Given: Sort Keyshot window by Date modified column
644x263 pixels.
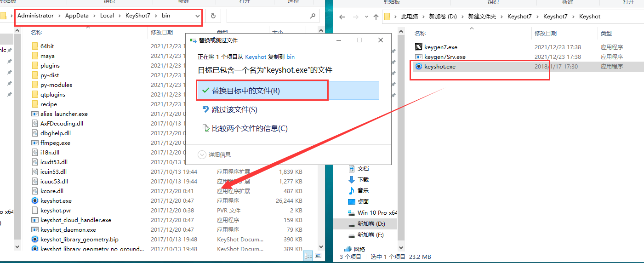Looking at the screenshot, I should coord(546,34).
